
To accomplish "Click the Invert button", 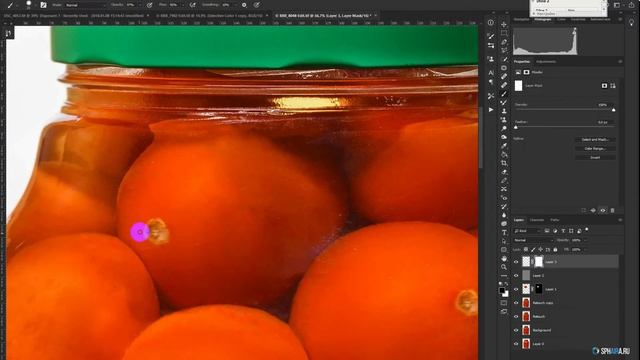I will click(595, 158).
